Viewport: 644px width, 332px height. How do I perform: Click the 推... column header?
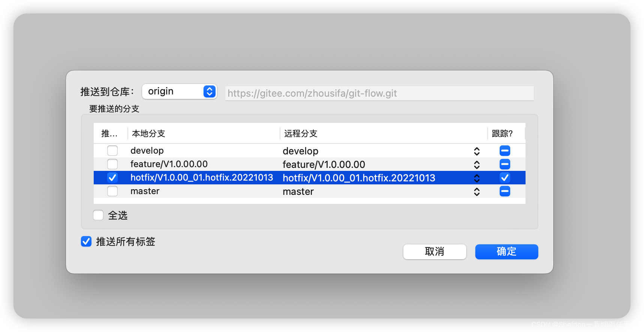pos(109,133)
